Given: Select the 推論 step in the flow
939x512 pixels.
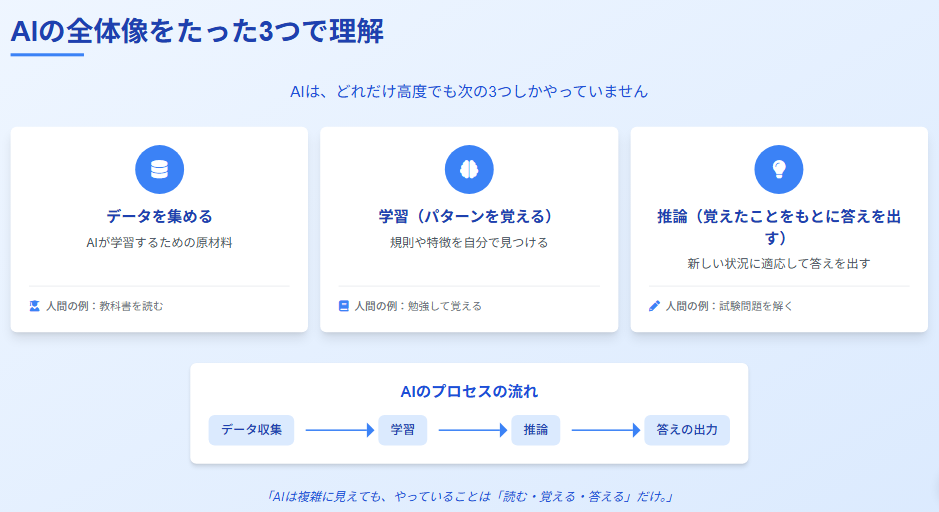Looking at the screenshot, I should (x=536, y=430).
